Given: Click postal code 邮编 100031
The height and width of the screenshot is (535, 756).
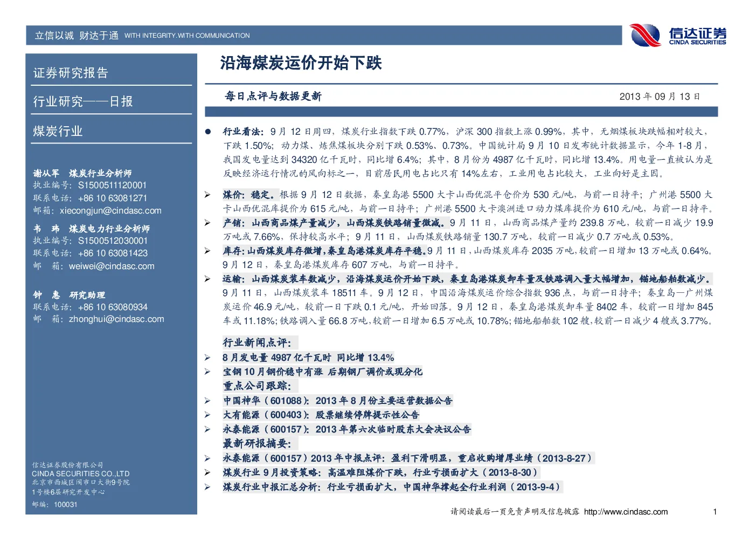Looking at the screenshot, I should [x=54, y=505].
